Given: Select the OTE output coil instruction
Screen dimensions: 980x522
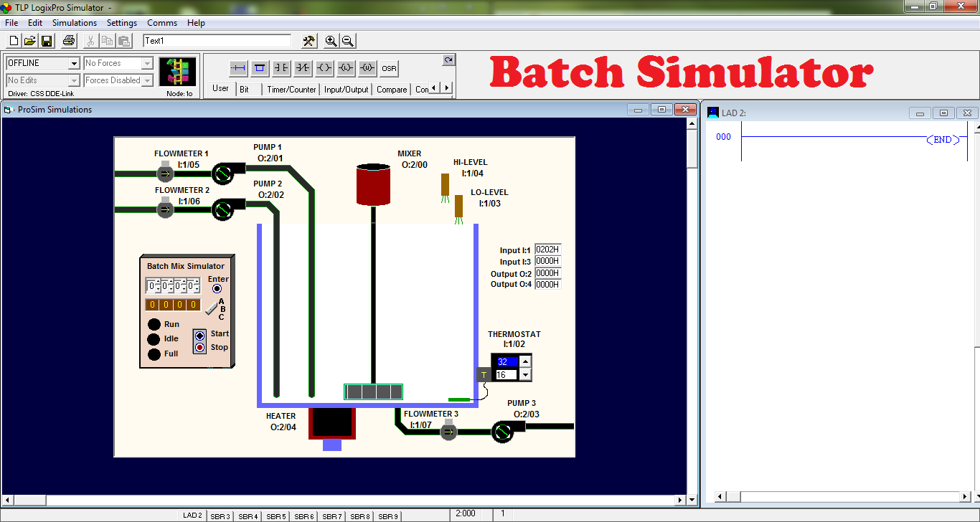Looking at the screenshot, I should coord(324,67).
